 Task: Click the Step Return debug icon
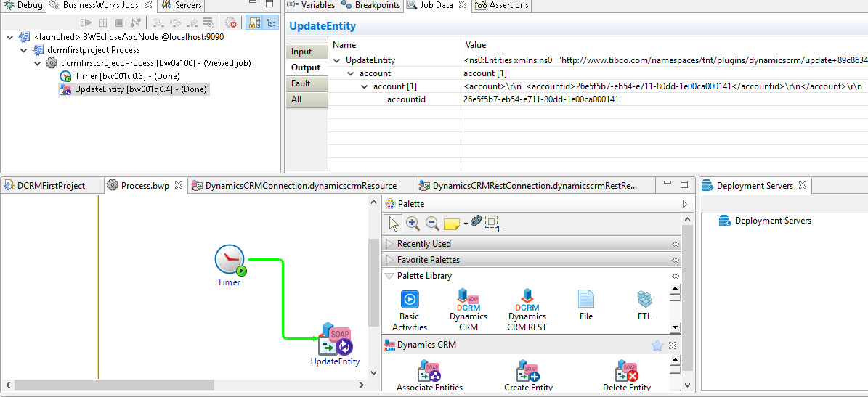192,22
